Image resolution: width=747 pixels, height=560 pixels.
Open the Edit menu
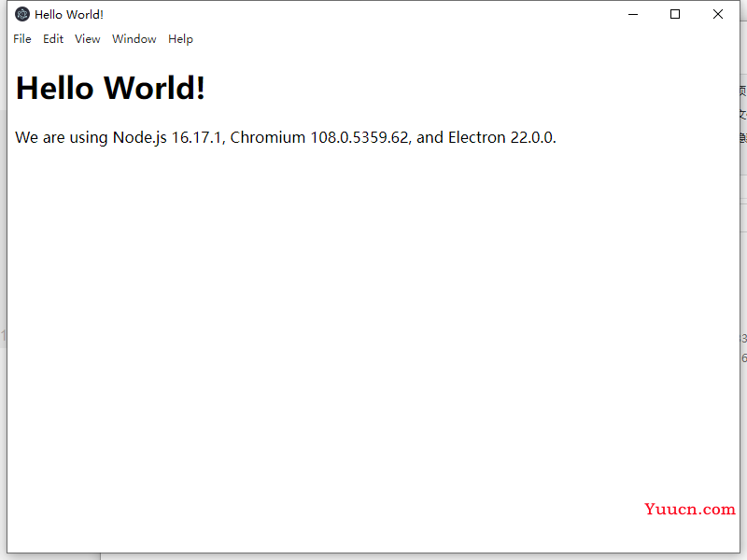tap(53, 39)
